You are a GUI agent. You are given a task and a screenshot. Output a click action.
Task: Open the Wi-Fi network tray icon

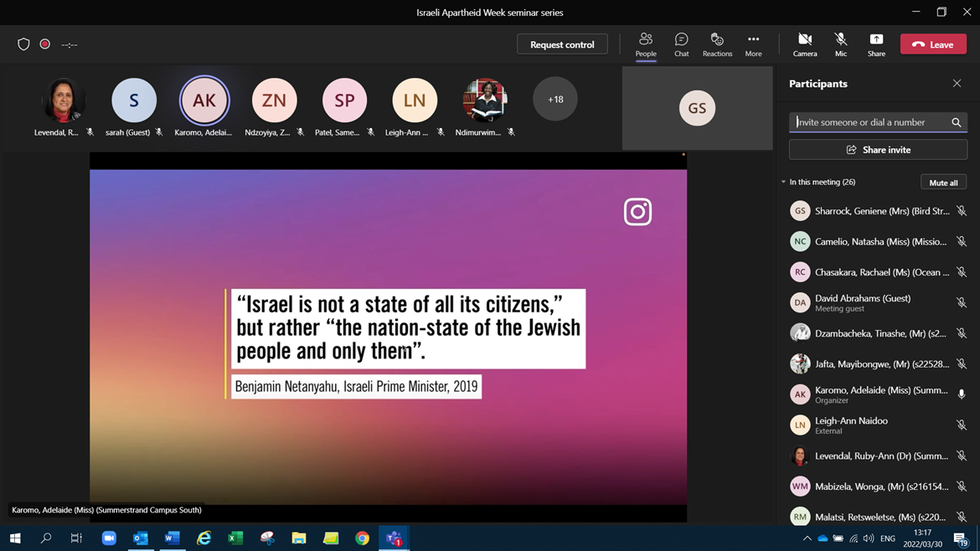[x=854, y=538]
